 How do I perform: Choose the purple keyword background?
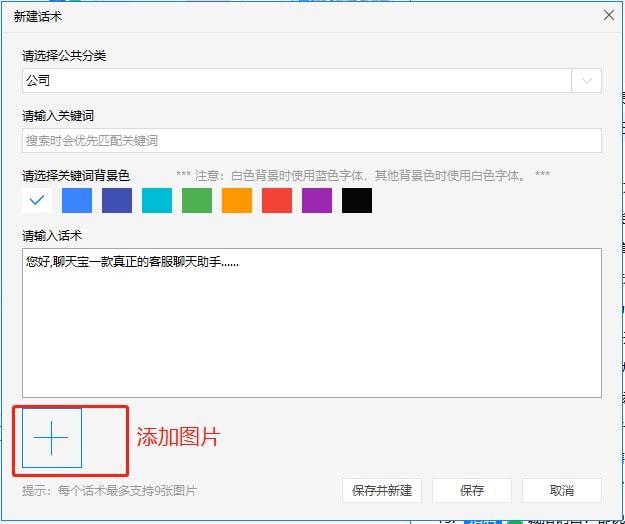coord(317,200)
